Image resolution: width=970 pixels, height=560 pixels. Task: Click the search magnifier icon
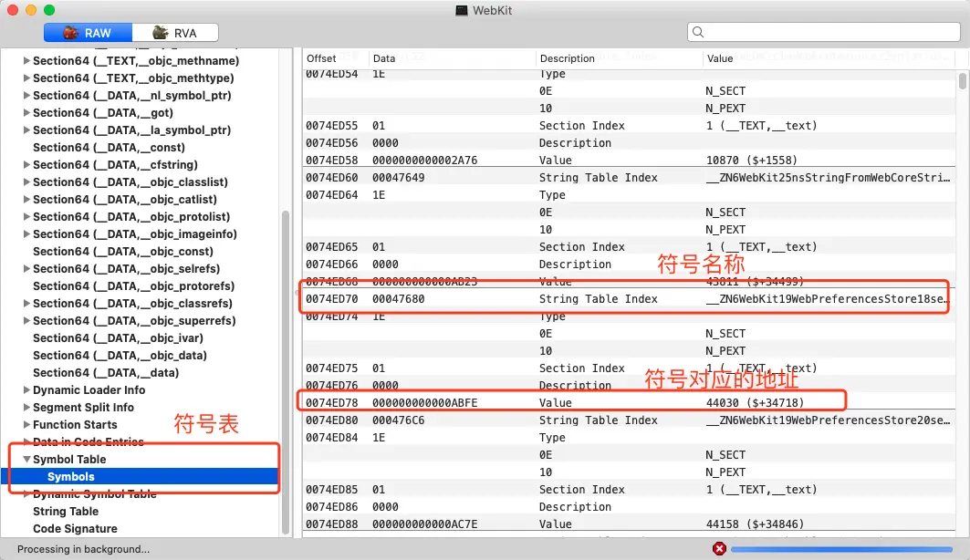(x=698, y=32)
